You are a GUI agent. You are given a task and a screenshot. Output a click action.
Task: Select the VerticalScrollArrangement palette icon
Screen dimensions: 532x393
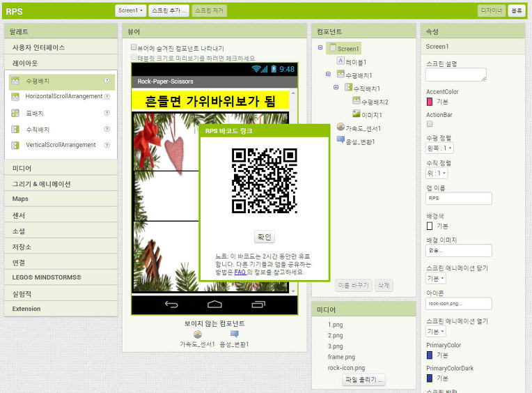(15, 145)
